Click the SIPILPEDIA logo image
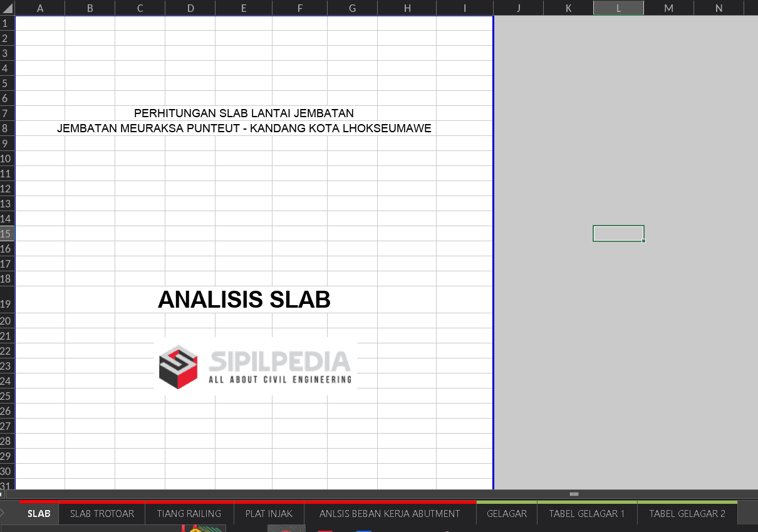The height and width of the screenshot is (532, 758). (256, 367)
